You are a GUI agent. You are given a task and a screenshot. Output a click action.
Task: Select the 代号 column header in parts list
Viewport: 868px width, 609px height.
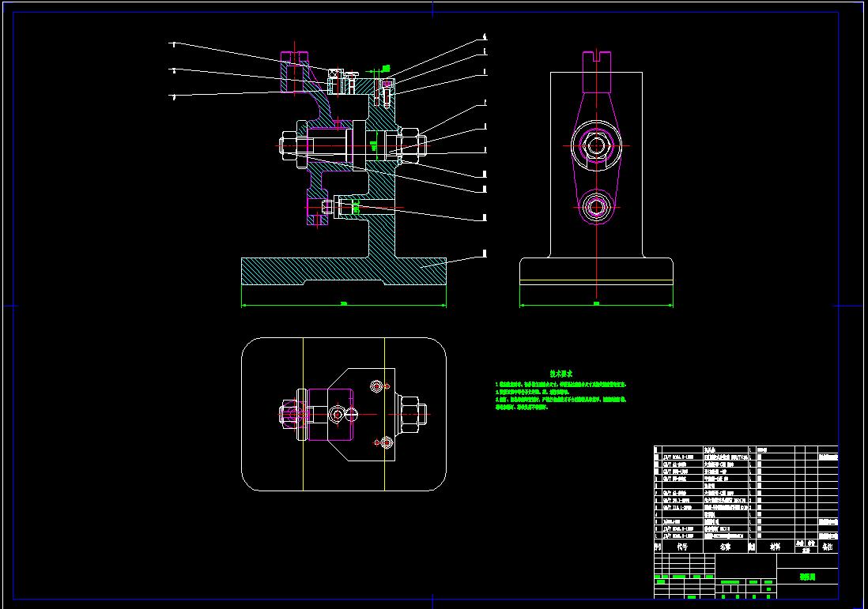pos(682,547)
